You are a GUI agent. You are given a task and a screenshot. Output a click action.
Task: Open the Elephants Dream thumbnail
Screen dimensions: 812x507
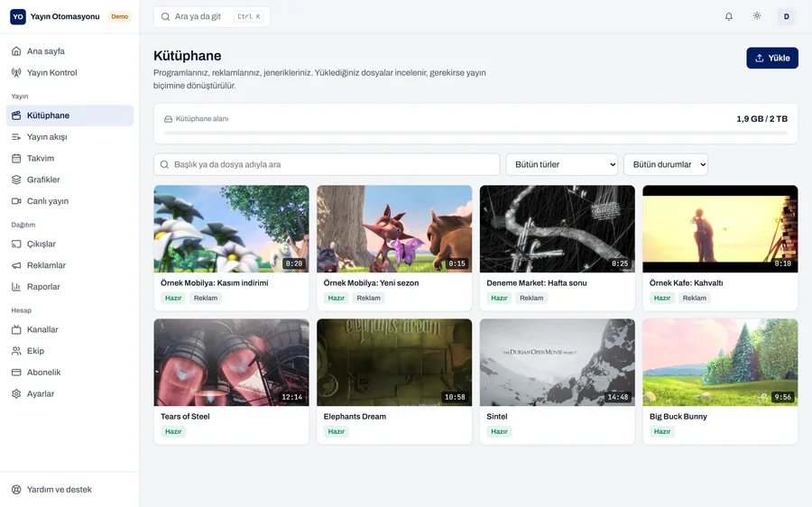394,363
